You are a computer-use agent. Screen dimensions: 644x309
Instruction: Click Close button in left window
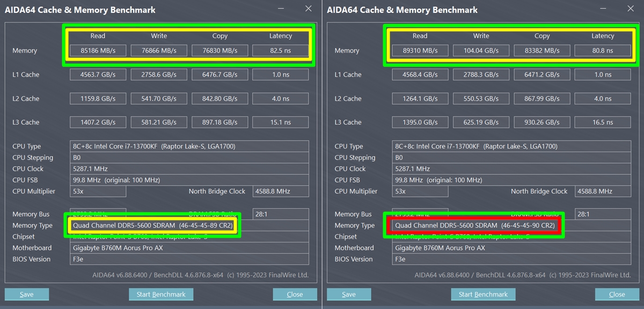pos(295,294)
